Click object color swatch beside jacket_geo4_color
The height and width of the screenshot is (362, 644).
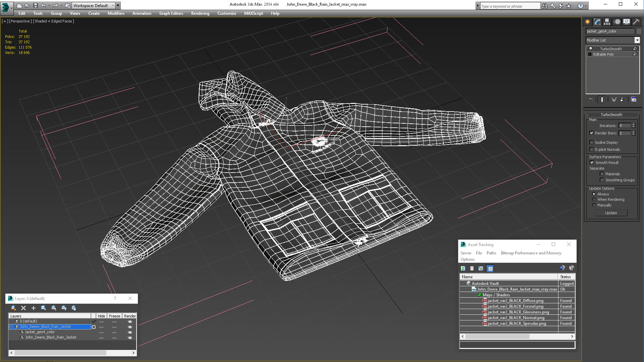pyautogui.click(x=638, y=31)
